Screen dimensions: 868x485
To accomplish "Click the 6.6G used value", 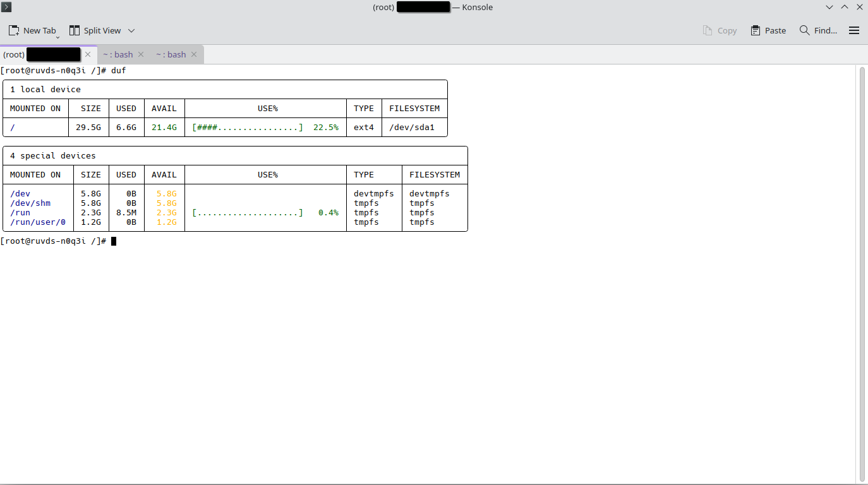I will [126, 128].
